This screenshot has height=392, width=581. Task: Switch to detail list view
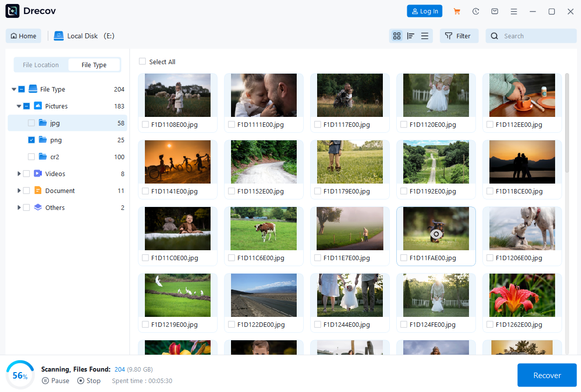(x=411, y=36)
